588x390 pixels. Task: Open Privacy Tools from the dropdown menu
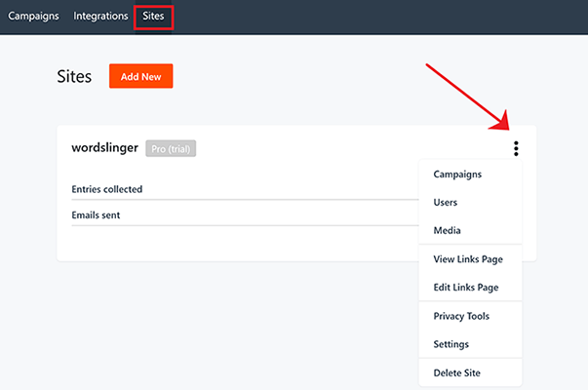pos(461,316)
